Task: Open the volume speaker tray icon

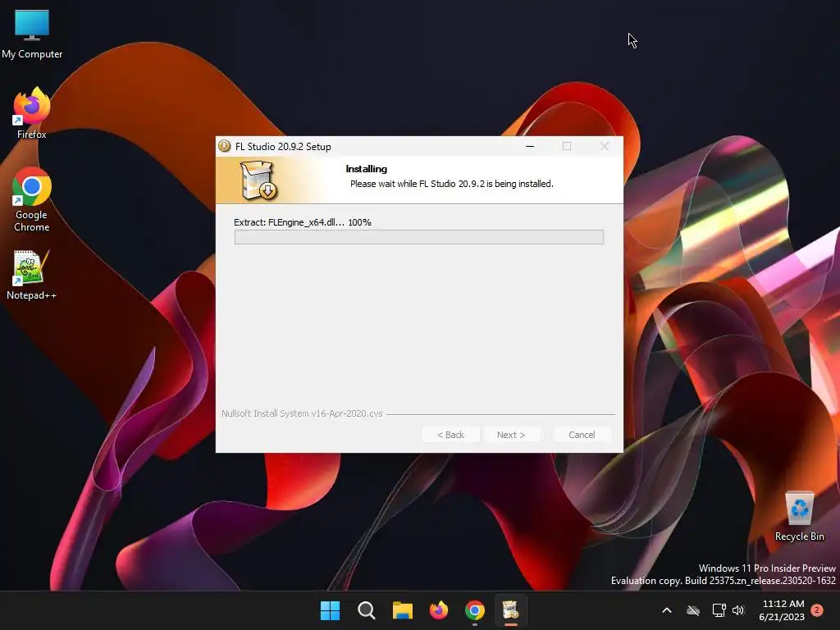Action: [x=738, y=610]
